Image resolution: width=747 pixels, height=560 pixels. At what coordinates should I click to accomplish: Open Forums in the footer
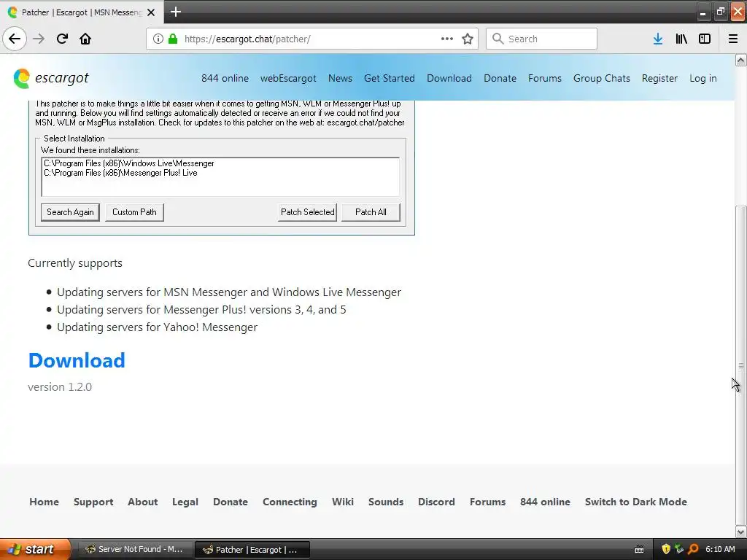coord(487,502)
